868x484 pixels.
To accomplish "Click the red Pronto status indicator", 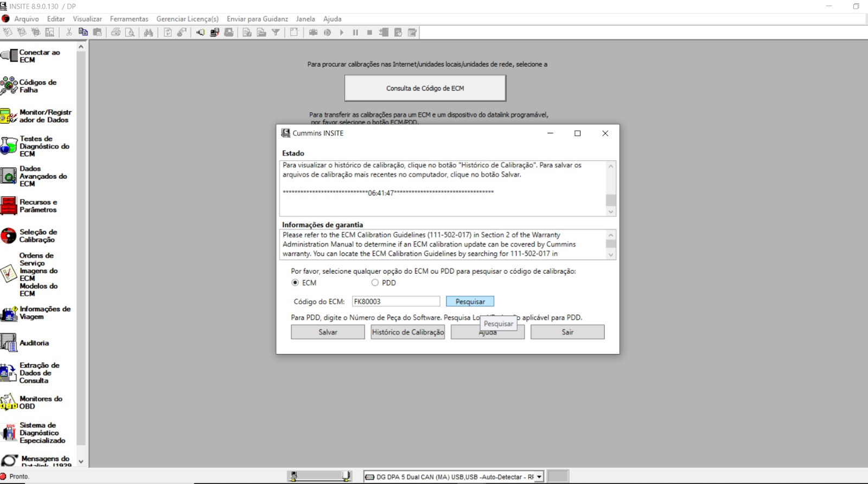I will [3, 476].
